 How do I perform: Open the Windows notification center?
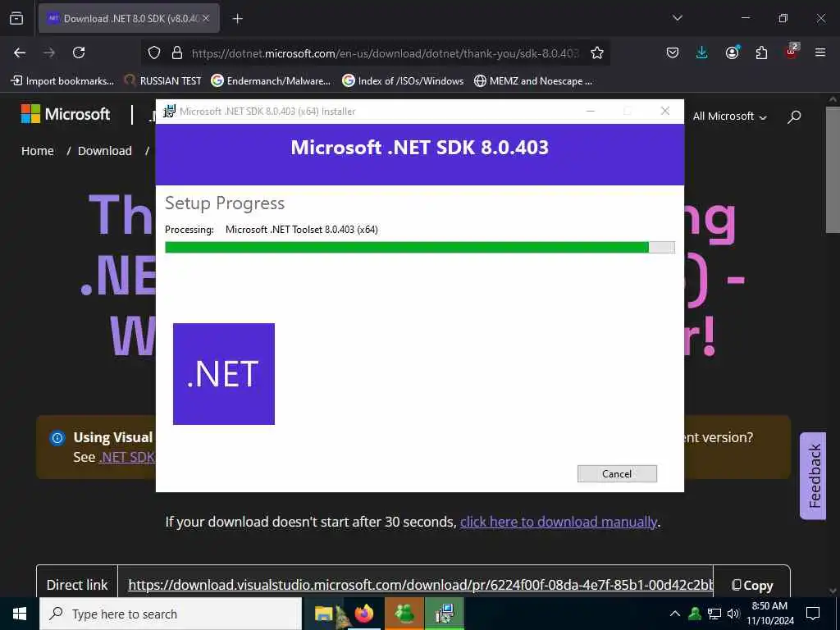tap(813, 614)
